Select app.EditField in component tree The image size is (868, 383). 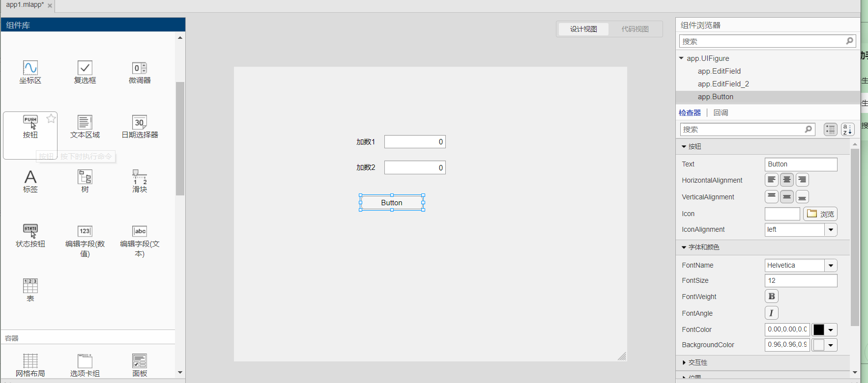[719, 71]
